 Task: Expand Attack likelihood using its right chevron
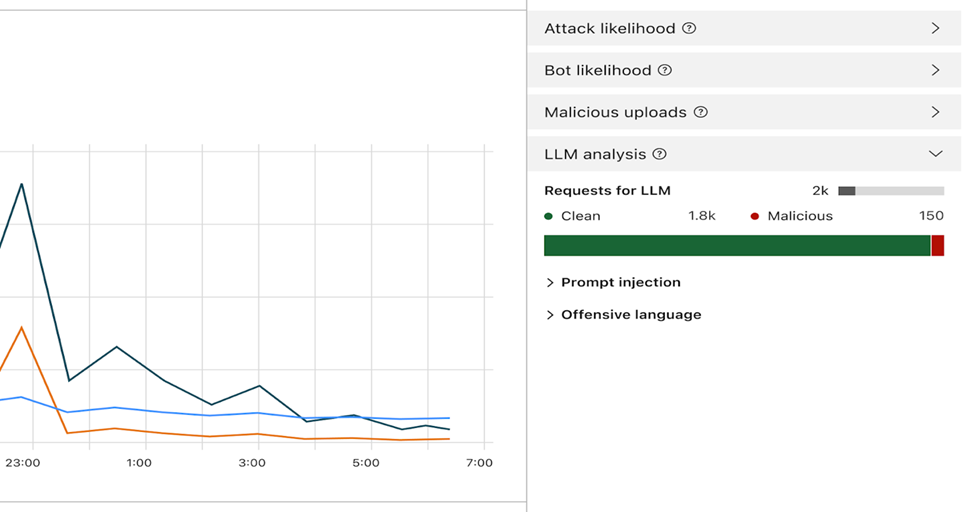point(935,29)
